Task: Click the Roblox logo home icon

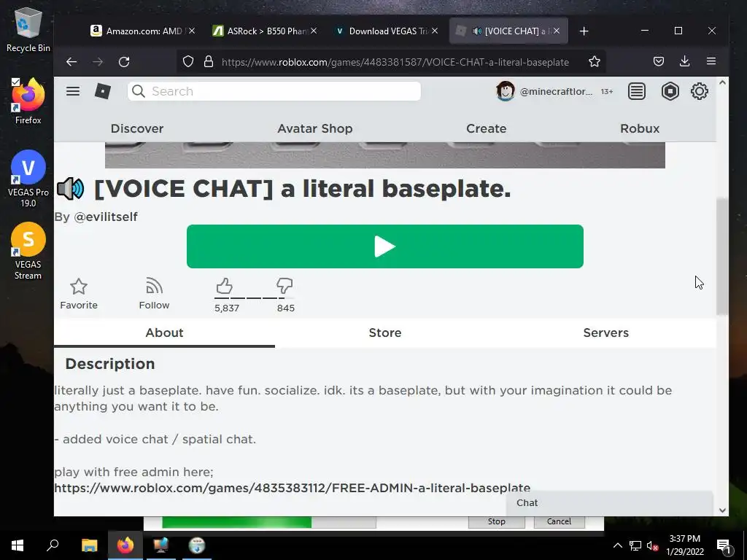Action: click(102, 91)
